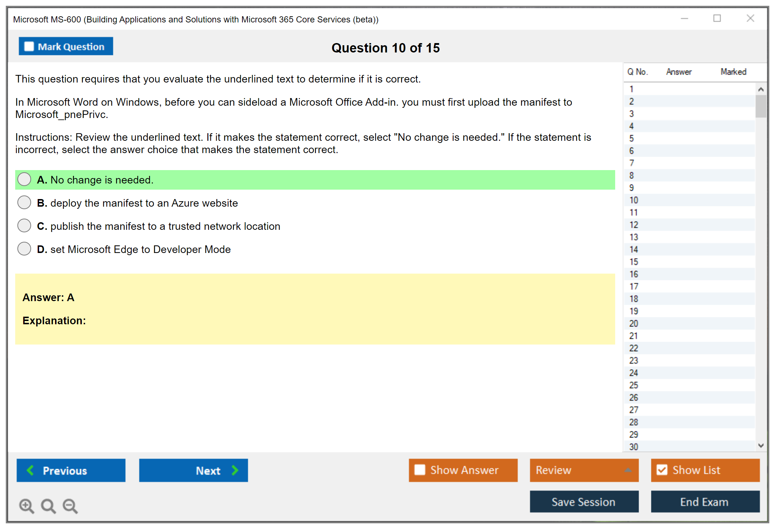Image resolution: width=778 pixels, height=532 pixels.
Task: Click the zoom out magnifier icon
Action: click(70, 506)
